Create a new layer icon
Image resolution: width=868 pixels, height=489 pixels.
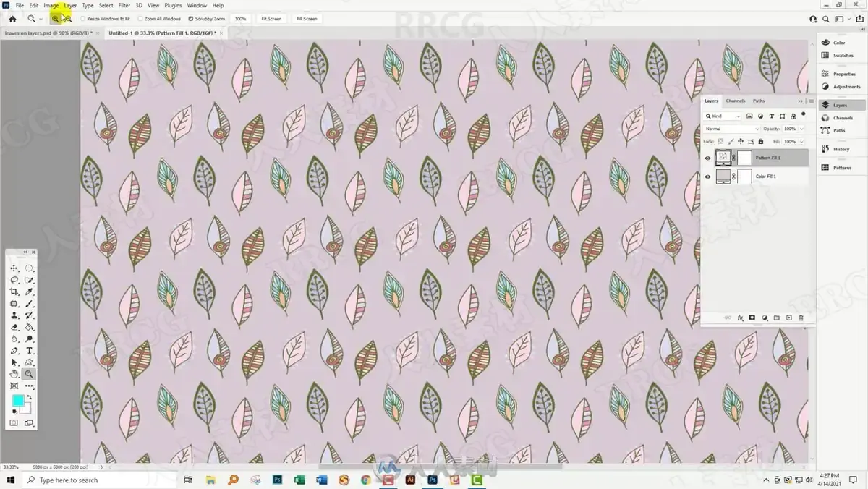coord(789,318)
